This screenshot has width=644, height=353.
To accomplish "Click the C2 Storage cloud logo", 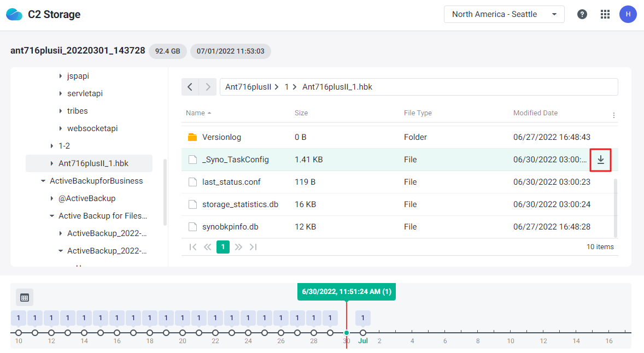I will (14, 14).
